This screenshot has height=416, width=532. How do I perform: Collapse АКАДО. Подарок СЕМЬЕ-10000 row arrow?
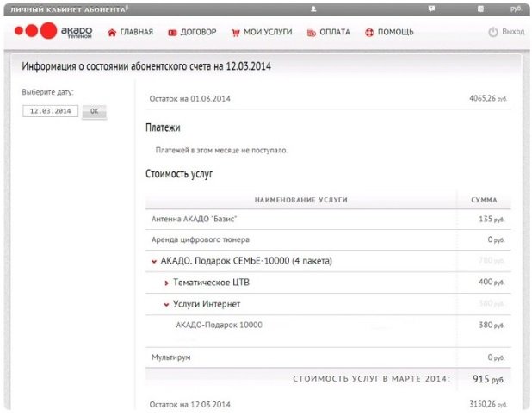(154, 262)
